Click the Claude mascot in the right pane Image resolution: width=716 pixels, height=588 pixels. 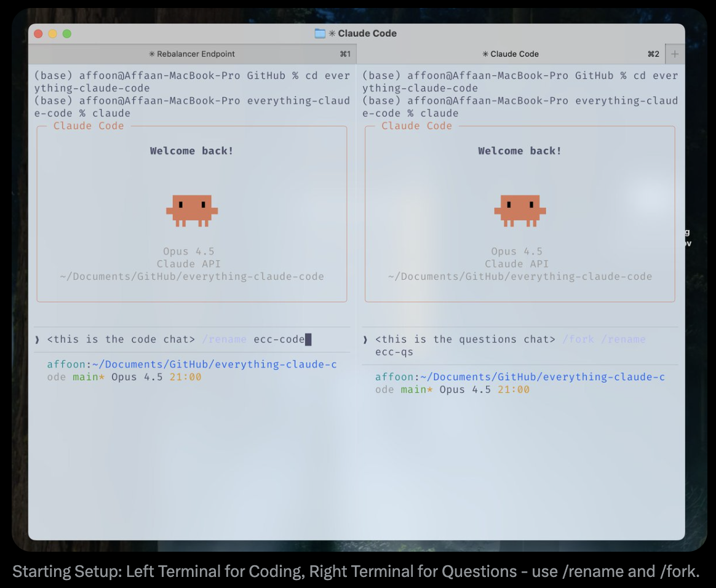pos(520,210)
